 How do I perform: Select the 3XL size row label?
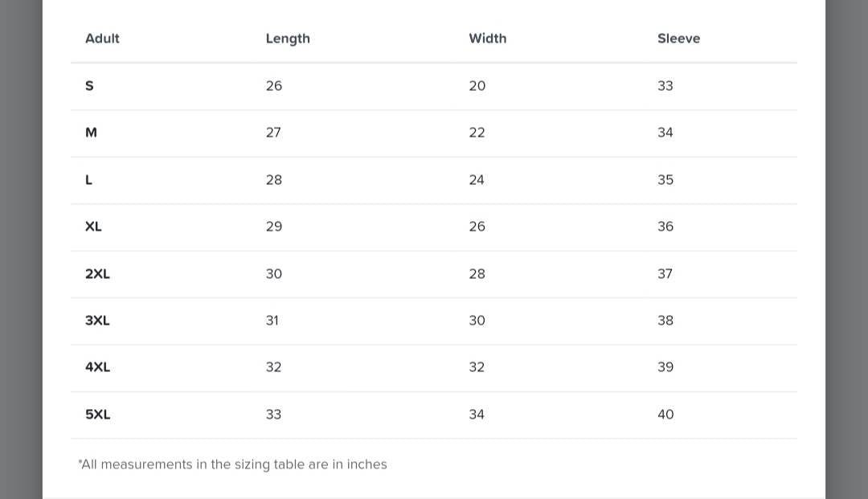pyautogui.click(x=97, y=321)
